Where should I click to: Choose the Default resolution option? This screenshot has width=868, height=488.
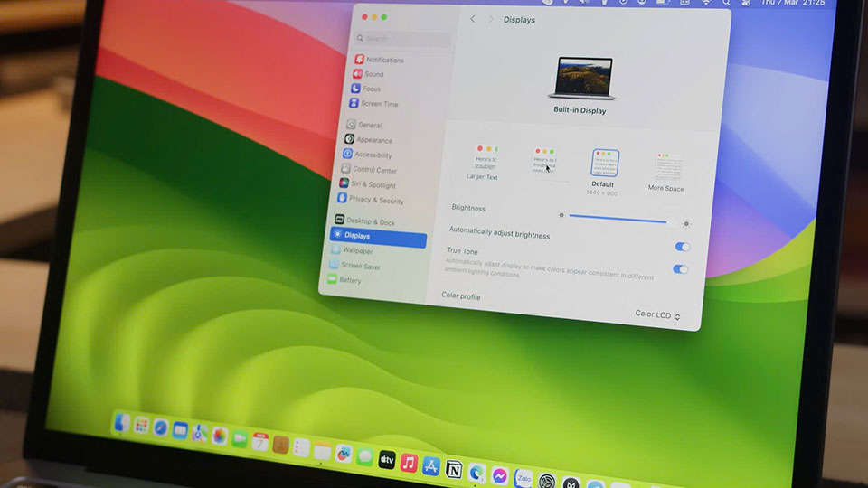point(604,172)
